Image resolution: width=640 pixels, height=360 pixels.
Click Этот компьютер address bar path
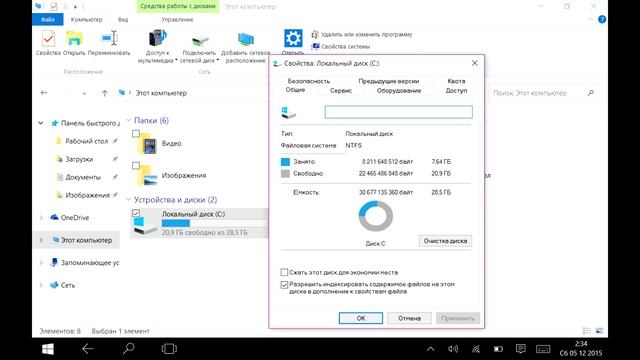tap(161, 93)
